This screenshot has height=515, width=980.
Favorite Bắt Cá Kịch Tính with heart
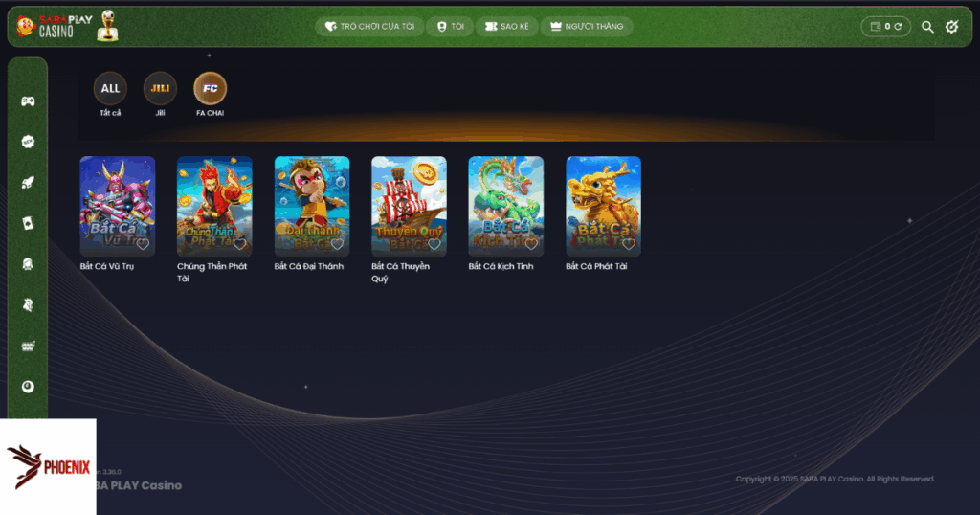coord(532,244)
